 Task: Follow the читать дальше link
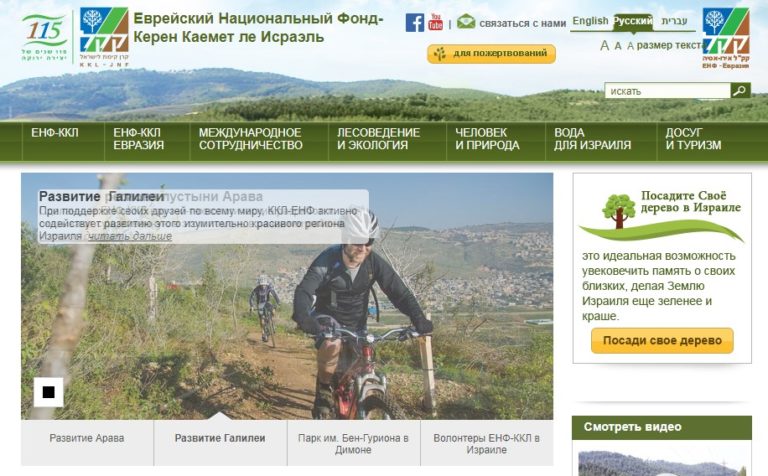point(130,236)
